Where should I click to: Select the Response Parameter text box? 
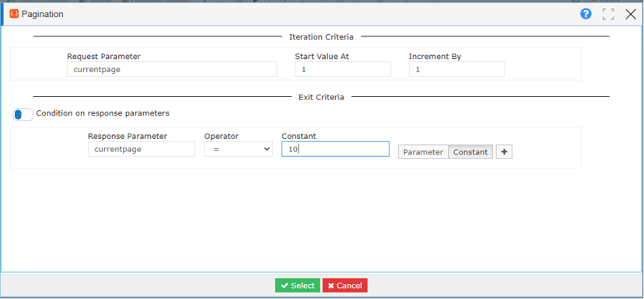coord(141,149)
